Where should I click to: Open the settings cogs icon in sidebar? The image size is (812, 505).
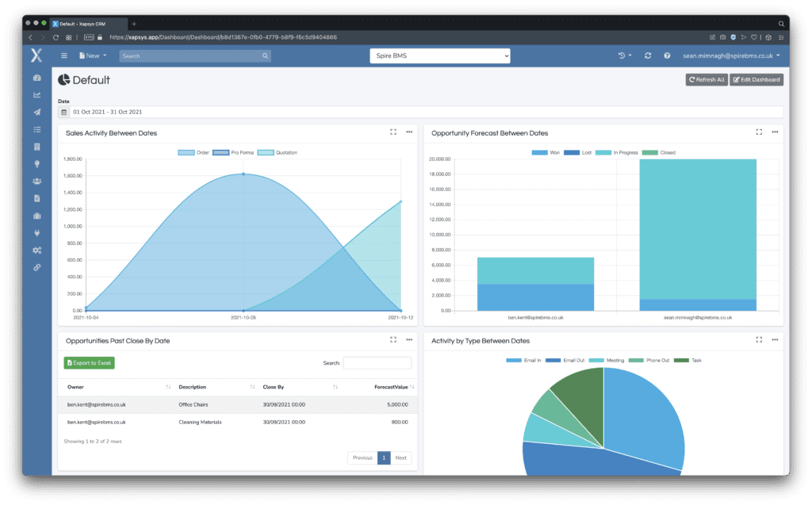pos(36,251)
